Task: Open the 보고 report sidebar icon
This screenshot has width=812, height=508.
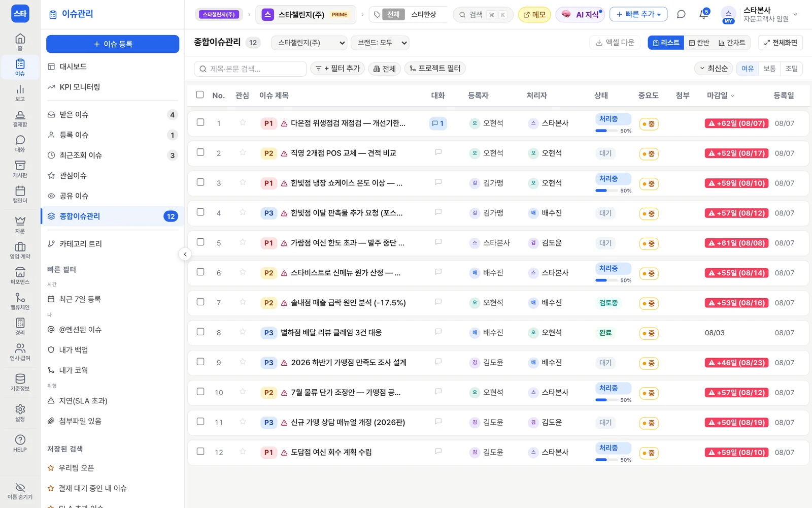Action: pos(20,92)
